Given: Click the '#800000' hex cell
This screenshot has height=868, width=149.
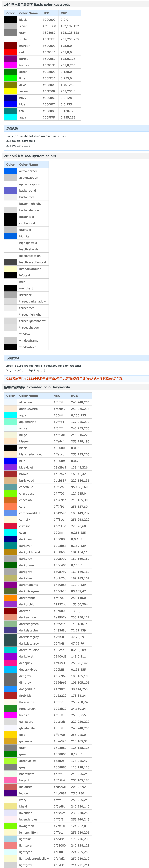Looking at the screenshot, I should (49, 46).
